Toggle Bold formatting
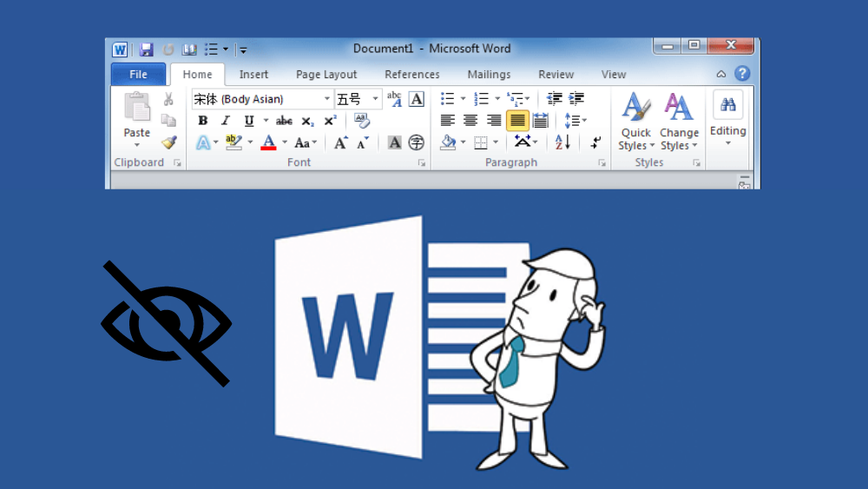 click(203, 121)
